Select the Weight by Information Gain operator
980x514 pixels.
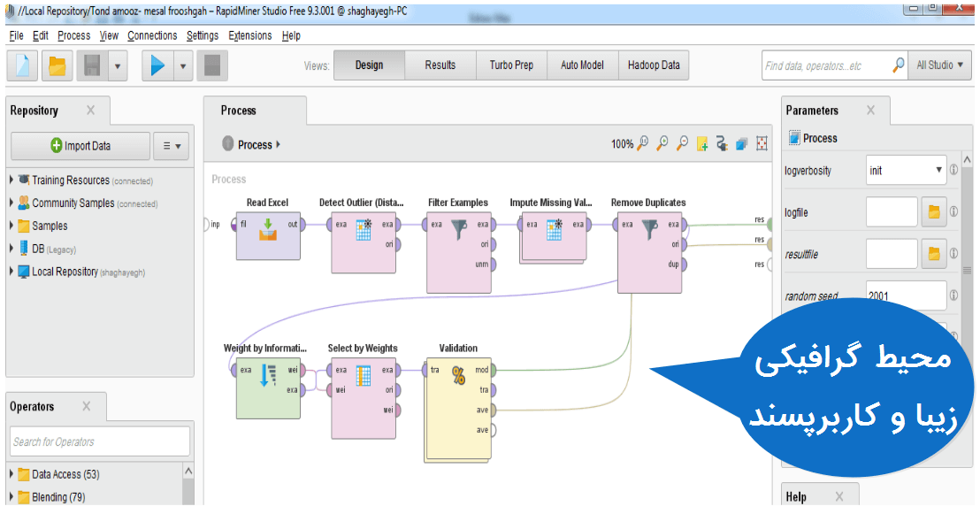click(268, 388)
